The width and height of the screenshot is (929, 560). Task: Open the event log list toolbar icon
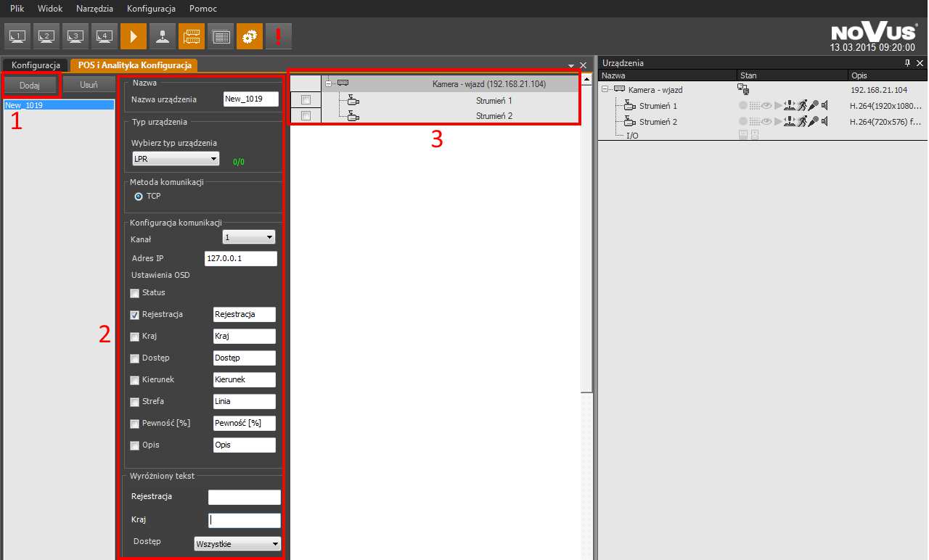220,36
